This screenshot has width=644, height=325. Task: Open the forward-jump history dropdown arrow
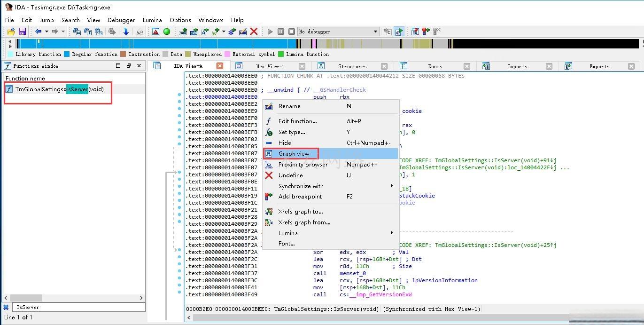(x=63, y=32)
